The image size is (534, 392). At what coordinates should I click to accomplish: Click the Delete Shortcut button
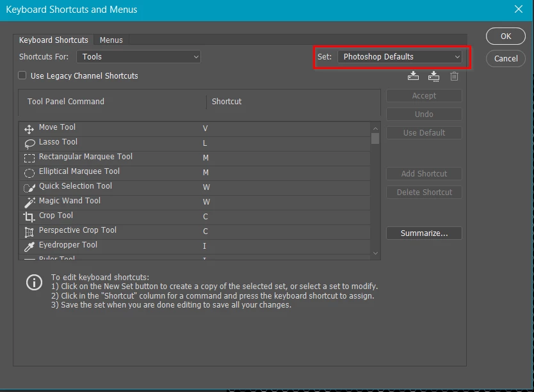pyautogui.click(x=424, y=192)
